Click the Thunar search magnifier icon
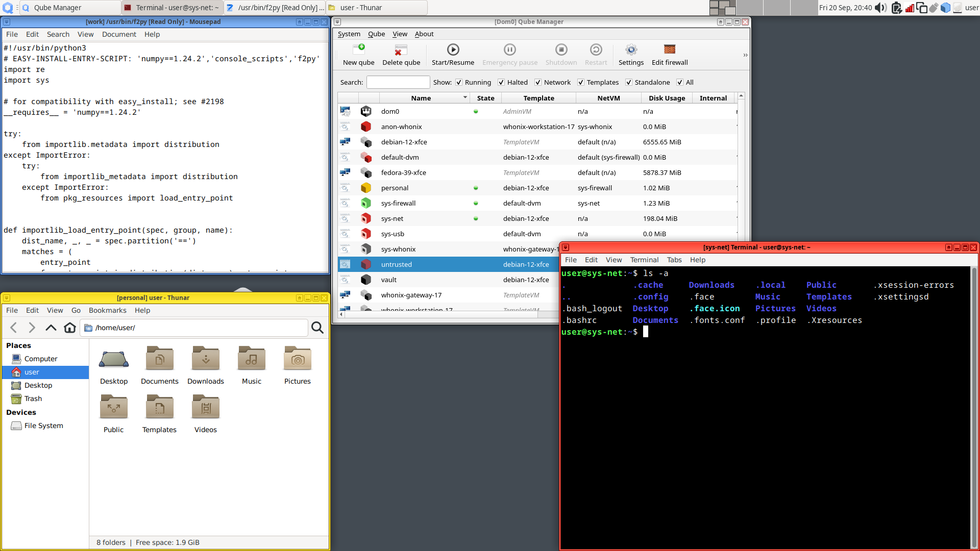This screenshot has width=980, height=551. [x=317, y=328]
